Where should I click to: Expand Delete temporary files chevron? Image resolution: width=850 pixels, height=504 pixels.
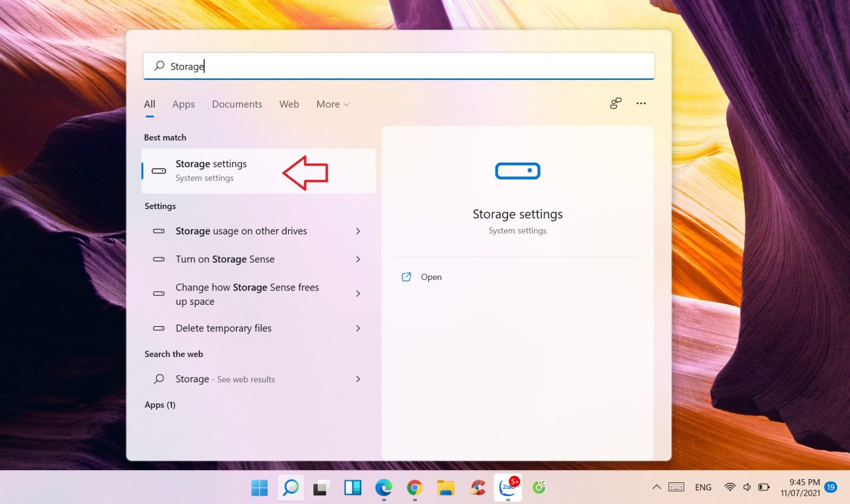click(358, 329)
